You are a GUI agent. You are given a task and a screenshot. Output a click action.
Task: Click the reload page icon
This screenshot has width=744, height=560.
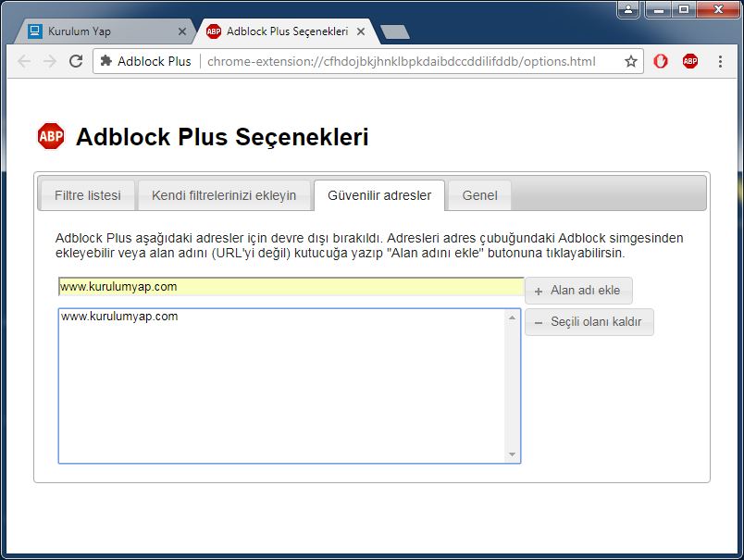76,61
